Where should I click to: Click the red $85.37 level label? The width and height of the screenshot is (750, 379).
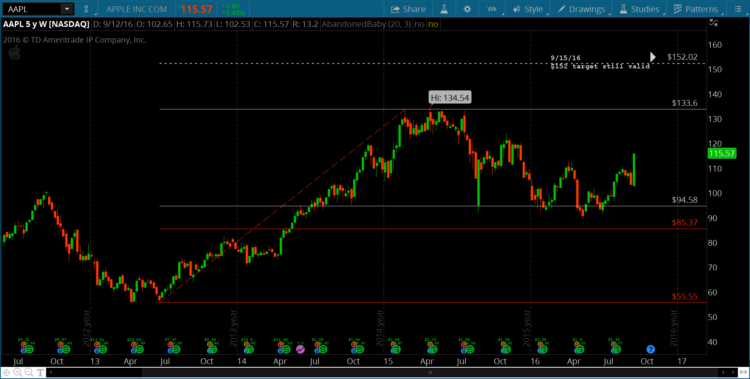(x=684, y=223)
